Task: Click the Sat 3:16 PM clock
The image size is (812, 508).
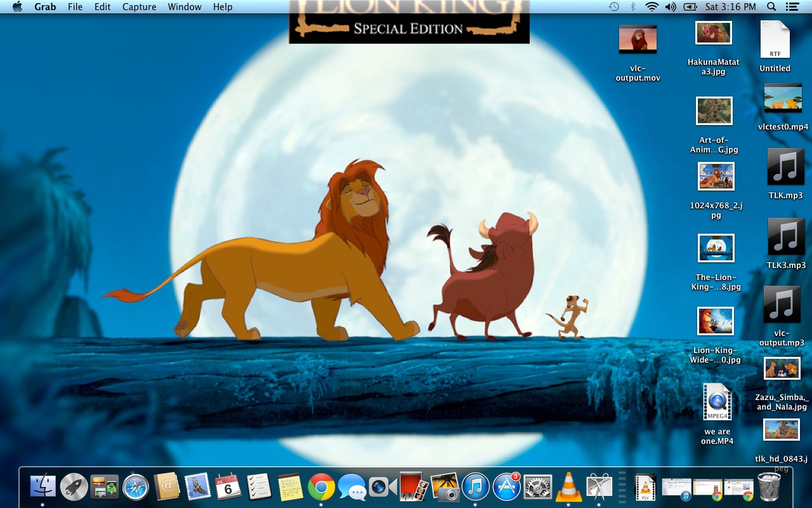Action: click(730, 7)
